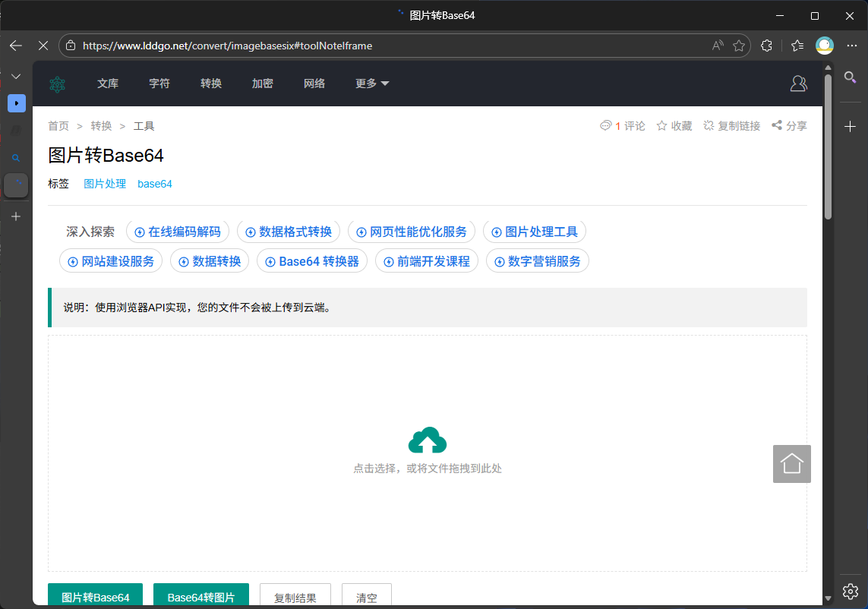The width and height of the screenshot is (868, 609).
Task: Select the 加密 navigation menu
Action: (x=262, y=84)
